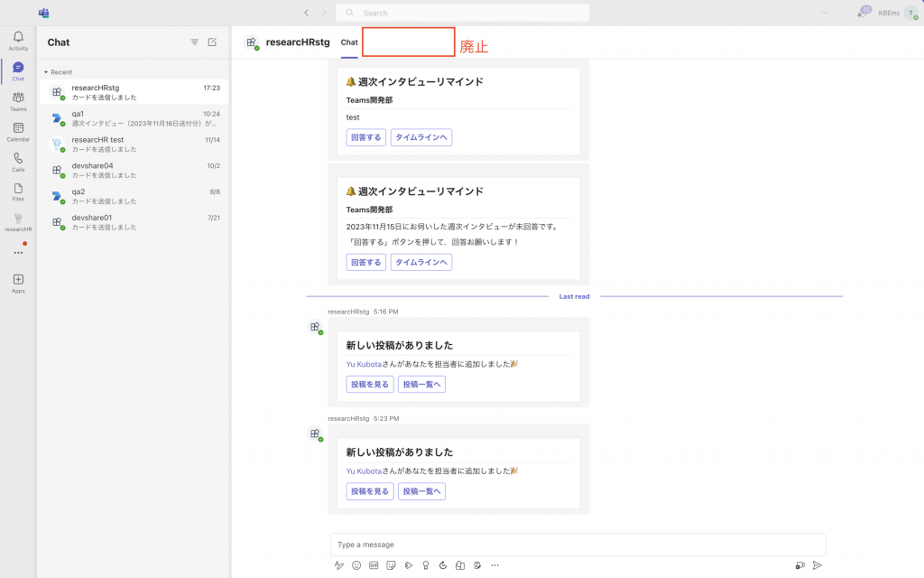The image size is (924, 578).
Task: Open the emoji picker
Action: click(x=356, y=565)
